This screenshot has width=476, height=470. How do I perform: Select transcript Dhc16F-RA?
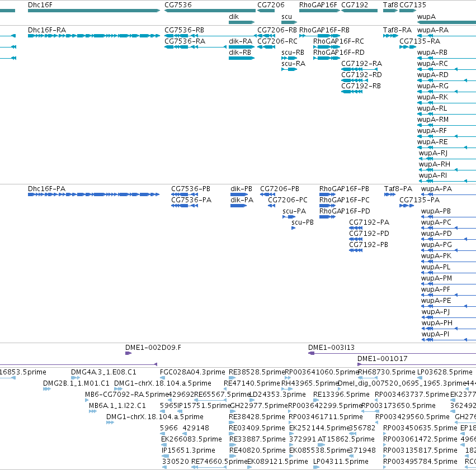(x=94, y=36)
